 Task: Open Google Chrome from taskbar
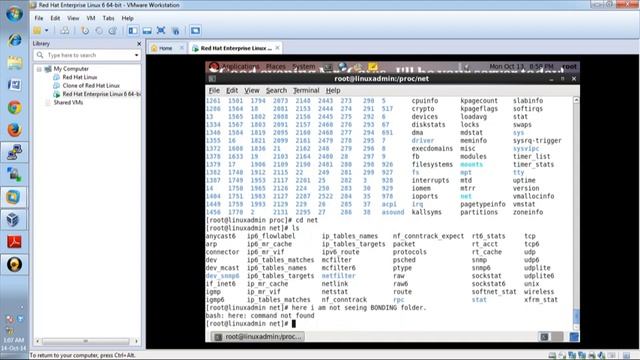pos(14,107)
